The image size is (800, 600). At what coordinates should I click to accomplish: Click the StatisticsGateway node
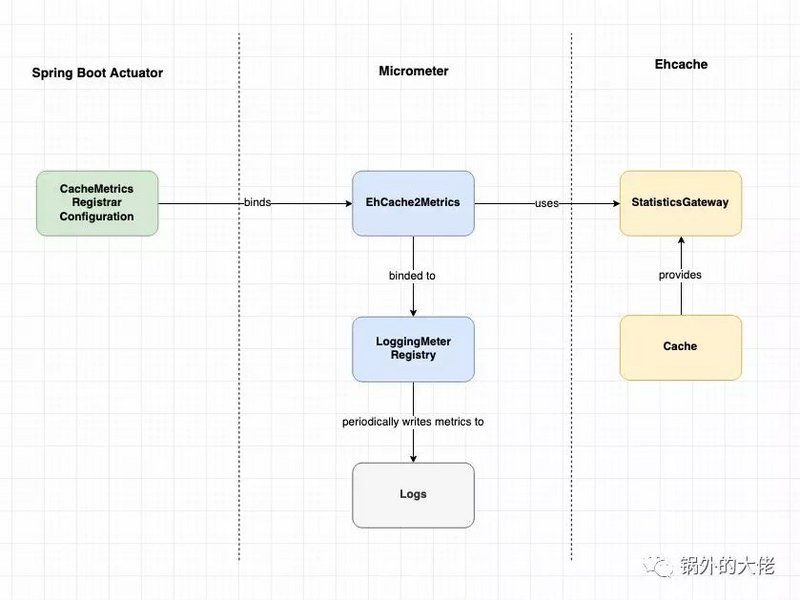pyautogui.click(x=681, y=202)
